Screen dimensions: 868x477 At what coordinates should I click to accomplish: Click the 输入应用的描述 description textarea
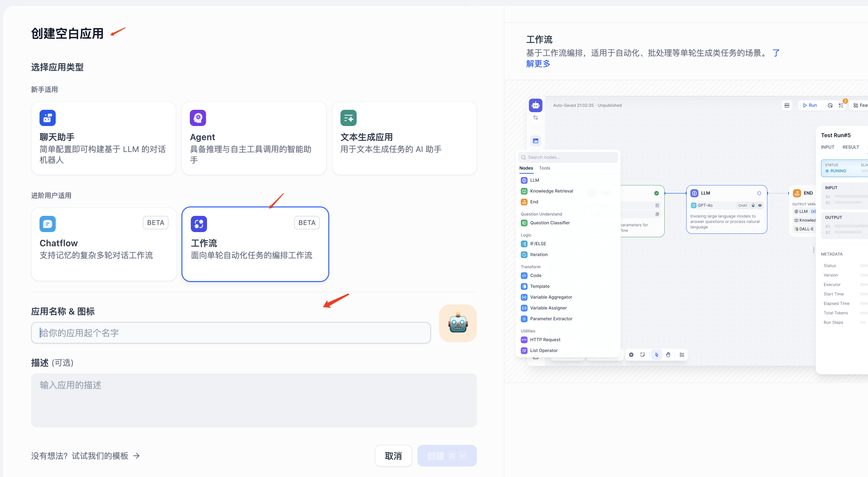point(254,400)
